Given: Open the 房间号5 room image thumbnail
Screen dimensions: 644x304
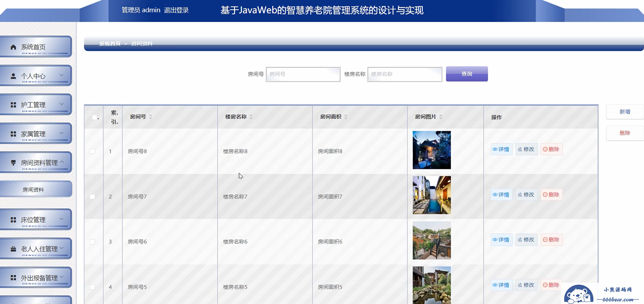Looking at the screenshot, I should point(432,285).
